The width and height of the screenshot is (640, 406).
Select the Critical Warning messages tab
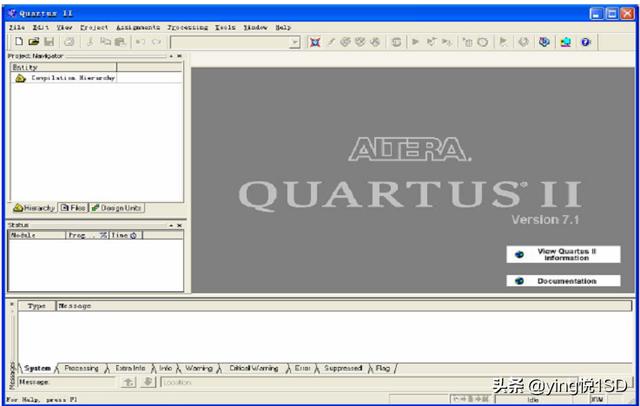coord(253,368)
